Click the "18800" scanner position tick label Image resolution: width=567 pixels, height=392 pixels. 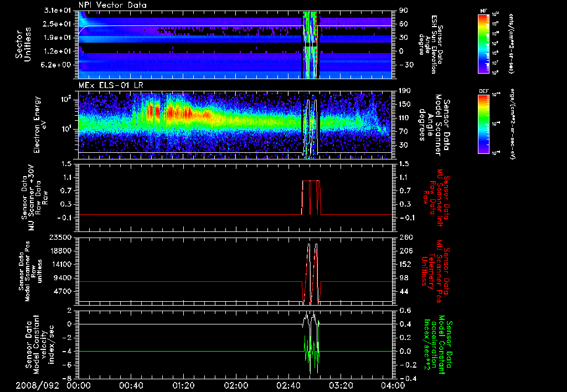click(60, 251)
